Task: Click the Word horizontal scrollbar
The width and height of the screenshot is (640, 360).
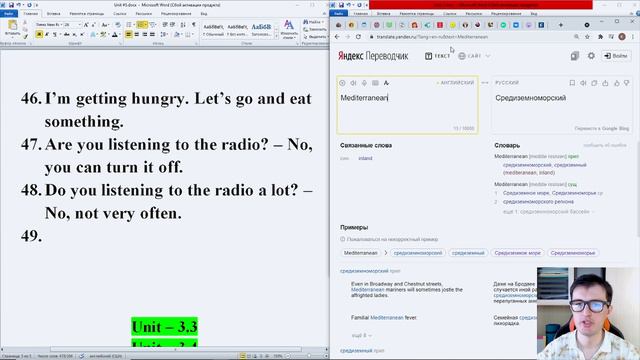Action: click(176, 349)
